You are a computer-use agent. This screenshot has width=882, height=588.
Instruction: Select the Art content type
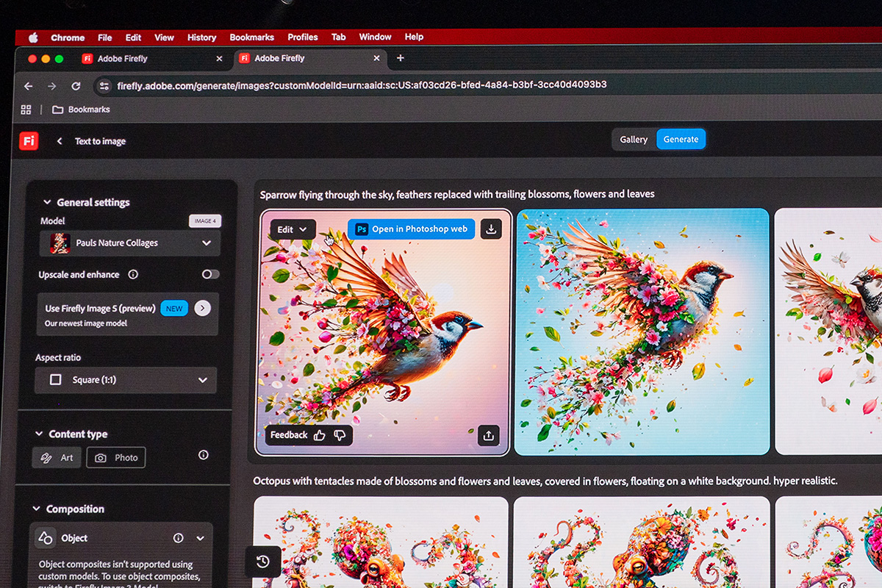57,457
